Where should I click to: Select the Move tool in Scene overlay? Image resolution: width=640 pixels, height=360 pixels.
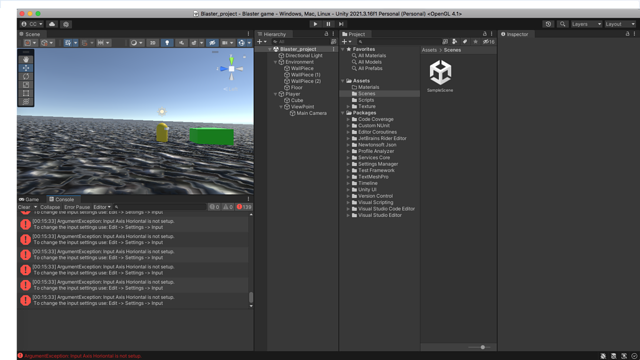click(26, 68)
